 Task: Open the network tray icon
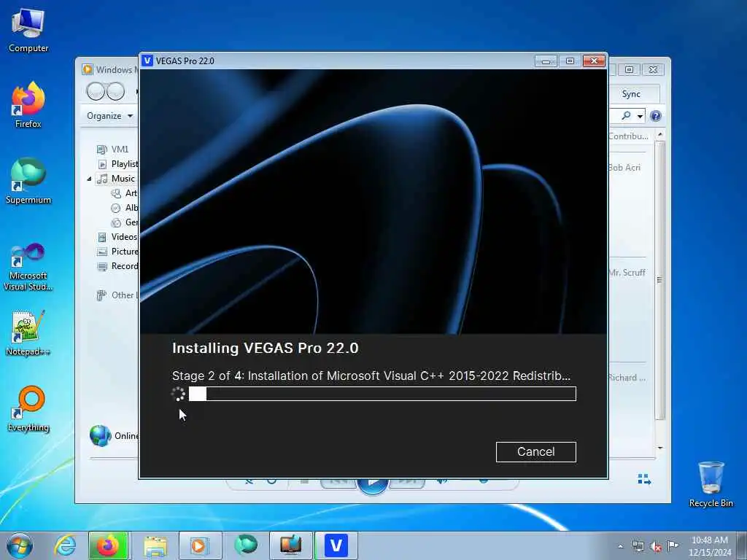(638, 546)
